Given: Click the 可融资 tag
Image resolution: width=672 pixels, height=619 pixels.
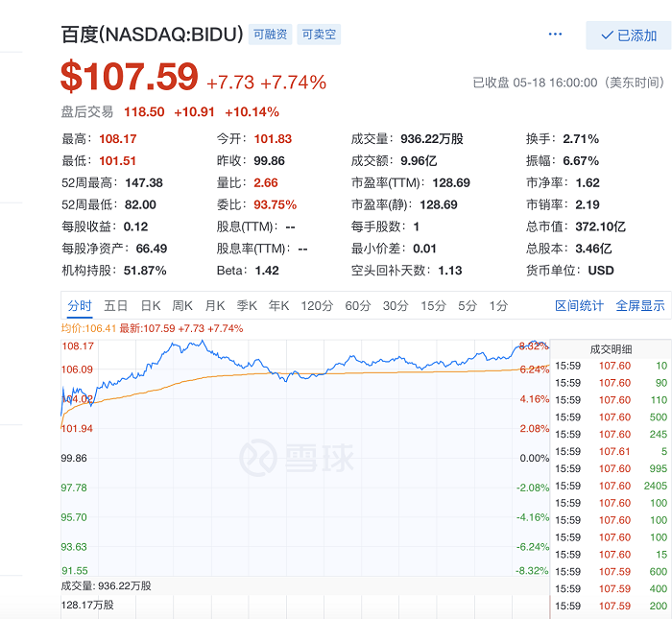Looking at the screenshot, I should [x=270, y=35].
